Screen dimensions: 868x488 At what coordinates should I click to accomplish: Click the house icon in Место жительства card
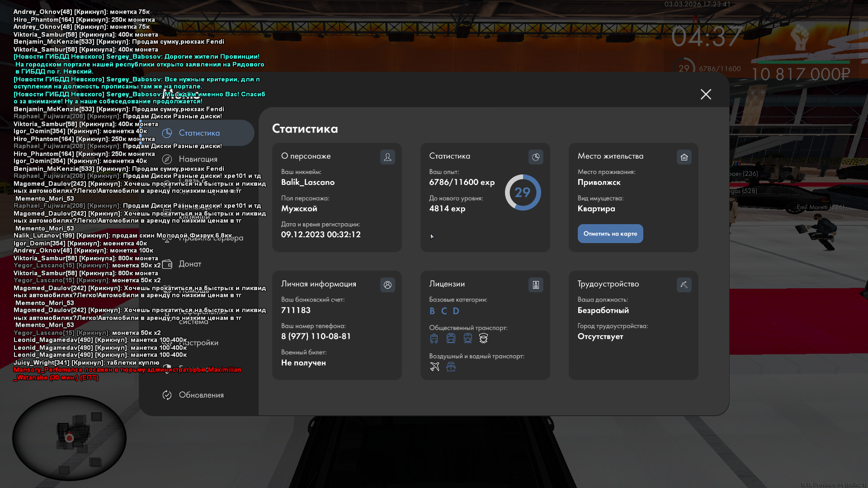(684, 157)
